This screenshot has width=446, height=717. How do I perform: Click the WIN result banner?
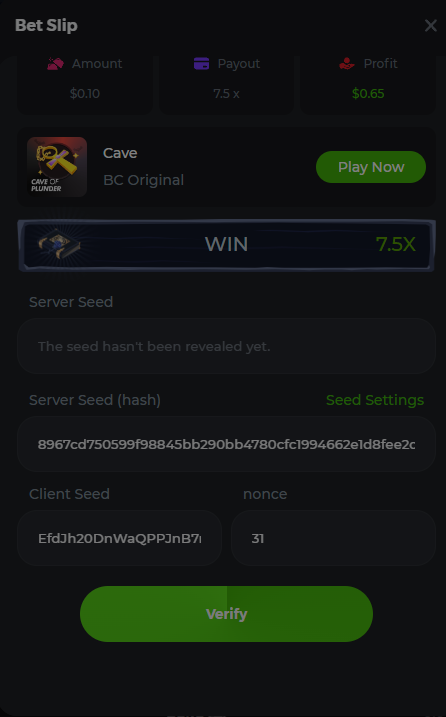226,245
